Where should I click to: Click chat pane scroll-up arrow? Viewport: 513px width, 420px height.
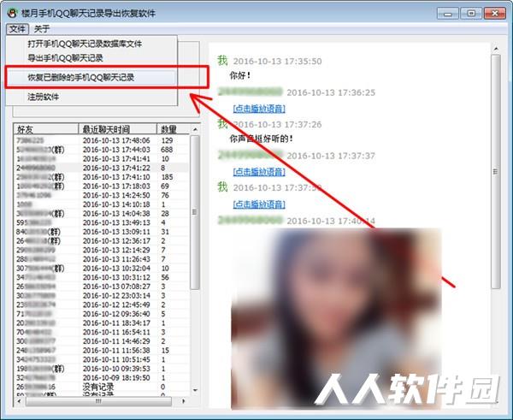pos(496,49)
